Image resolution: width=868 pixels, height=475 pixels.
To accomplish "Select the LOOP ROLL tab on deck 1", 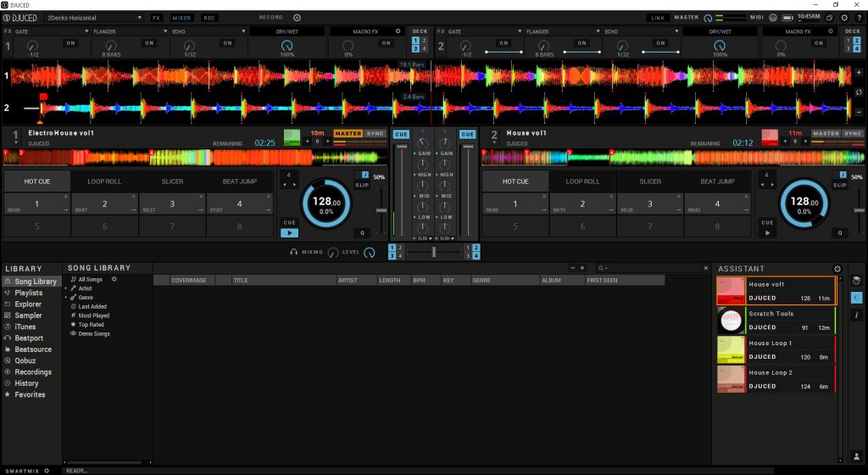I will (x=104, y=181).
